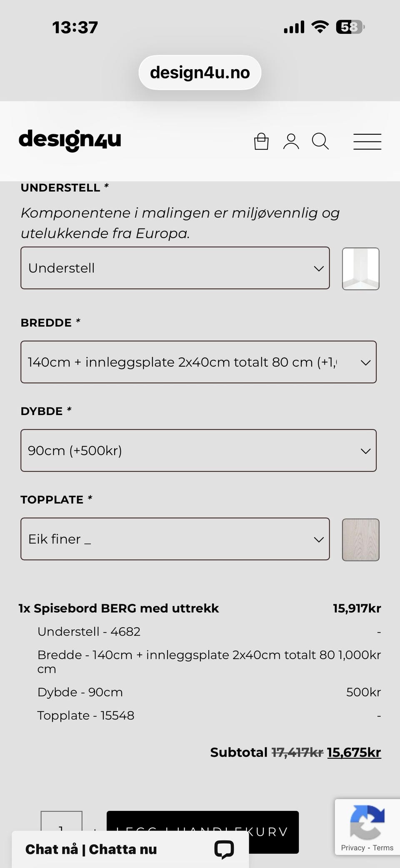The image size is (400, 868).
Task: Tap the design4u logo
Action: coord(70,140)
